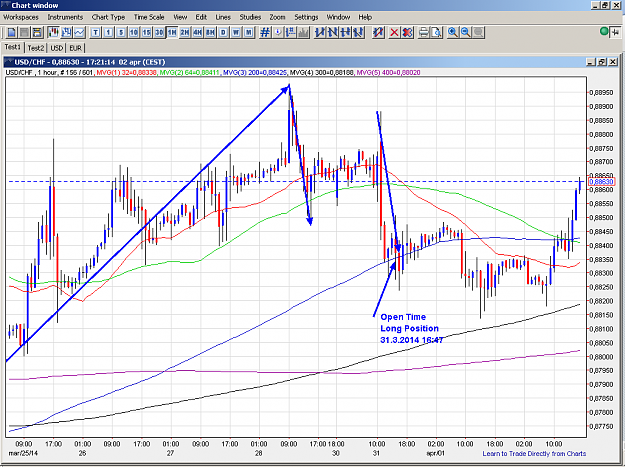The width and height of the screenshot is (625, 467).
Task: Toggle the 1H time scale button
Action: (x=172, y=32)
